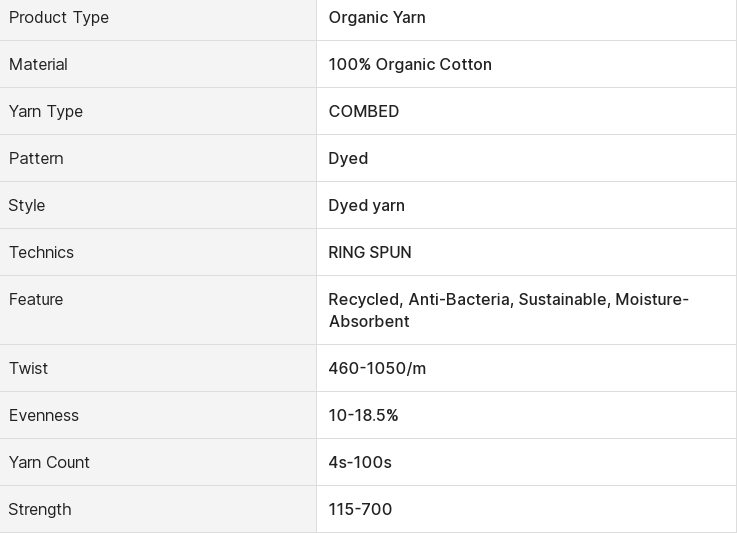Viewport: 737px width, 533px height.
Task: Select the 100% Organic Cotton text
Action: (410, 64)
